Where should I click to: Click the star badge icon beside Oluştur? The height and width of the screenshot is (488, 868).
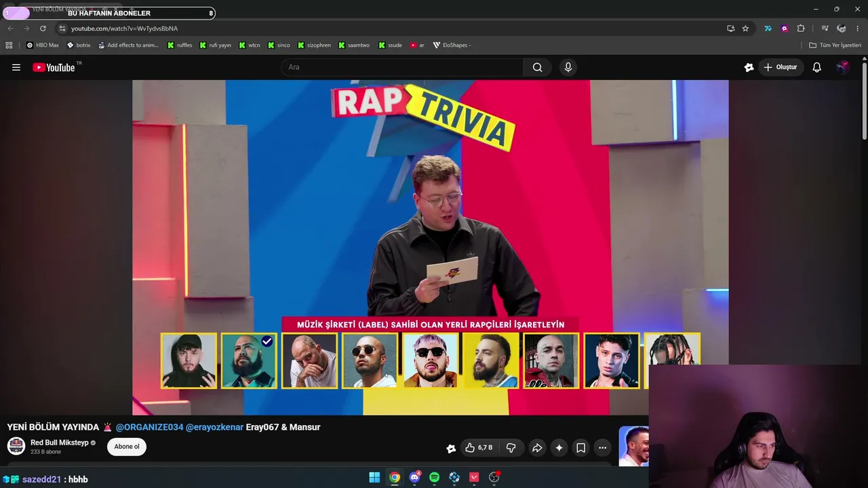(x=749, y=67)
